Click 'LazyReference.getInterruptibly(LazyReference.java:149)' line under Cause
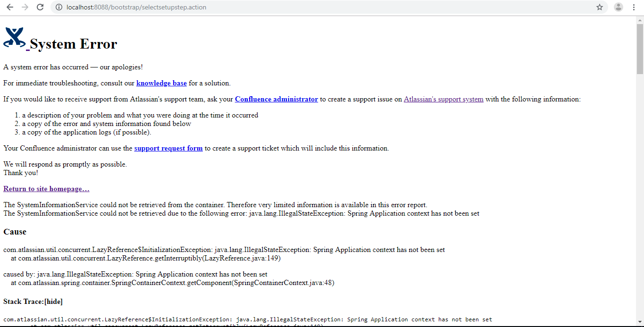 pos(146,258)
